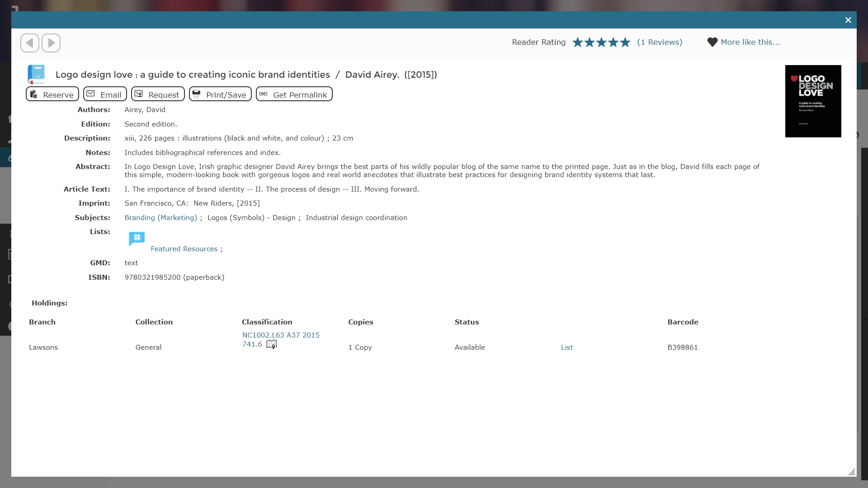Click the previous record arrow
Image resolution: width=868 pixels, height=488 pixels.
tap(29, 42)
